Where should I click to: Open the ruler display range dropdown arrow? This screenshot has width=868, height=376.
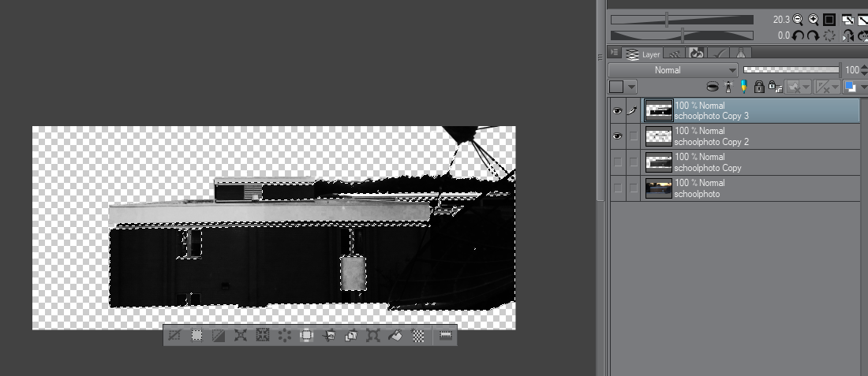point(835,87)
